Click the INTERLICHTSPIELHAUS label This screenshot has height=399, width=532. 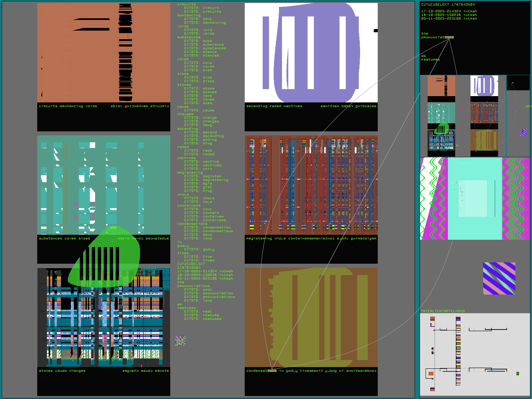click(443, 311)
